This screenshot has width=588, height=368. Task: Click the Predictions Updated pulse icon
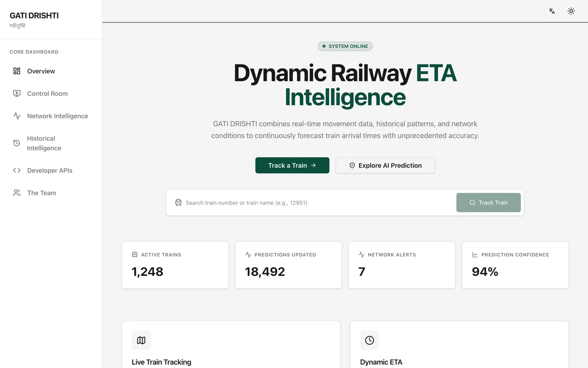coord(248,255)
